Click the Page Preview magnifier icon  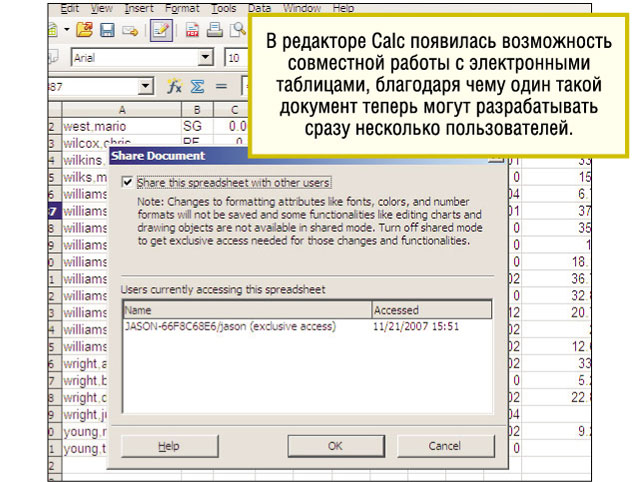pyautogui.click(x=238, y=30)
